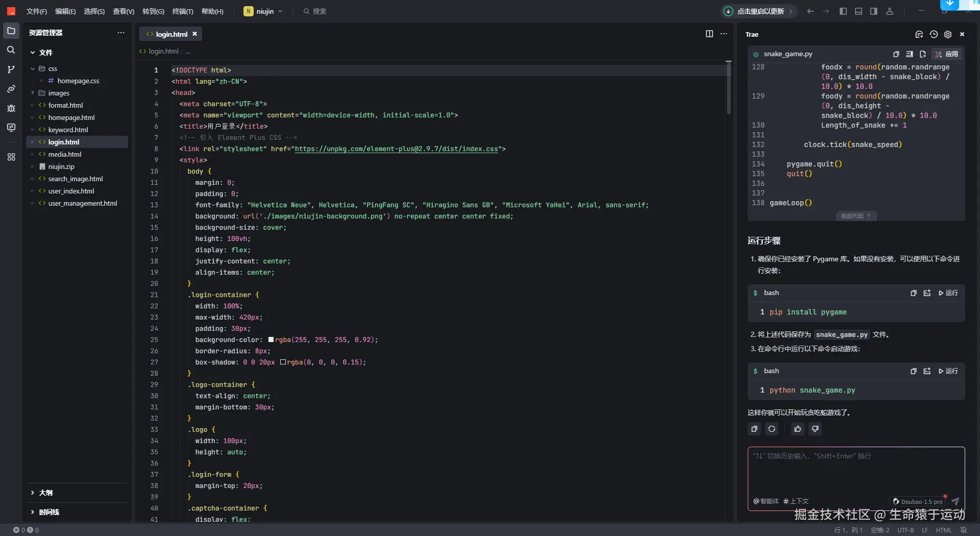Toggle the secondary sidebar layout

pyautogui.click(x=874, y=11)
